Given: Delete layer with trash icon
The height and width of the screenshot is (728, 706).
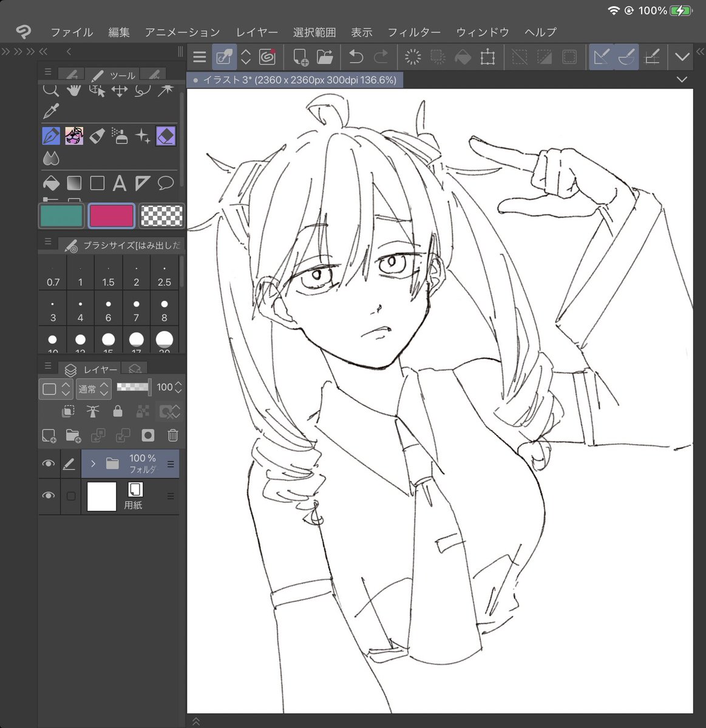Looking at the screenshot, I should coord(173,436).
